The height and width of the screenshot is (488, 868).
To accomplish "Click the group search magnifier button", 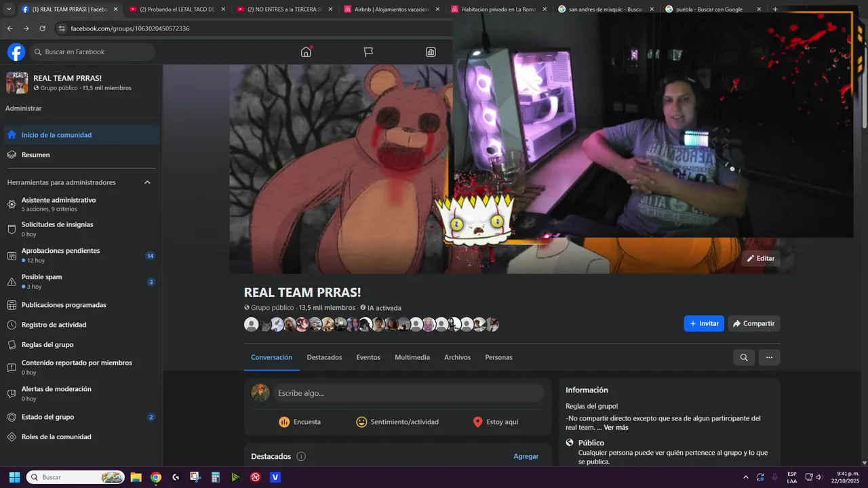I will (x=744, y=357).
